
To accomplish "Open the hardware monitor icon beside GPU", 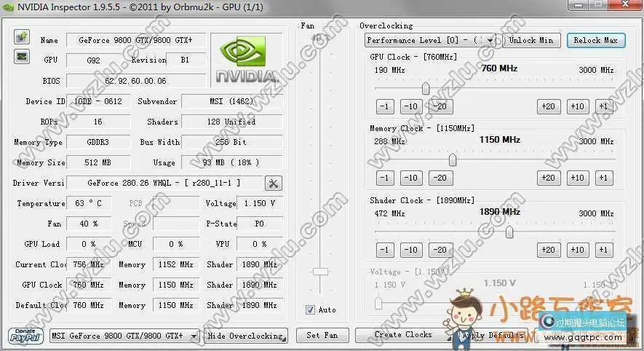I will tap(22, 56).
